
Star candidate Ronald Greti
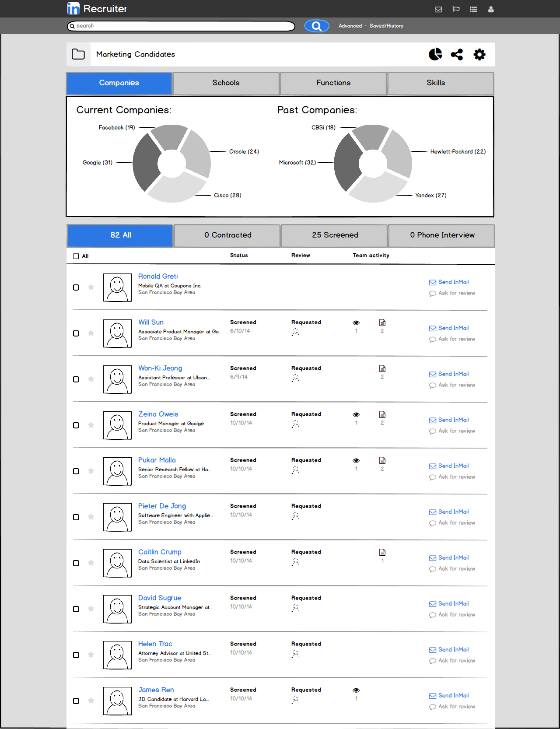[x=91, y=287]
